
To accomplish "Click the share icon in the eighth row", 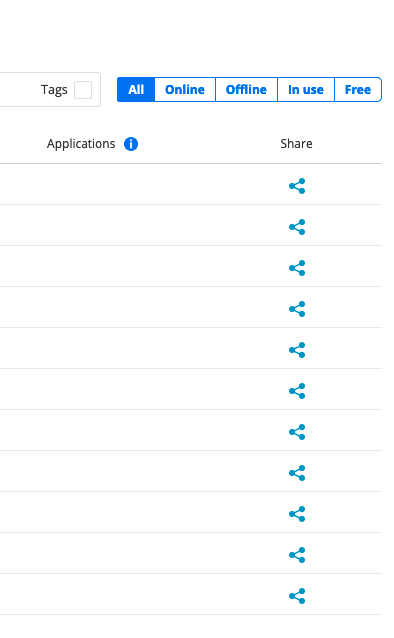I will 297,473.
